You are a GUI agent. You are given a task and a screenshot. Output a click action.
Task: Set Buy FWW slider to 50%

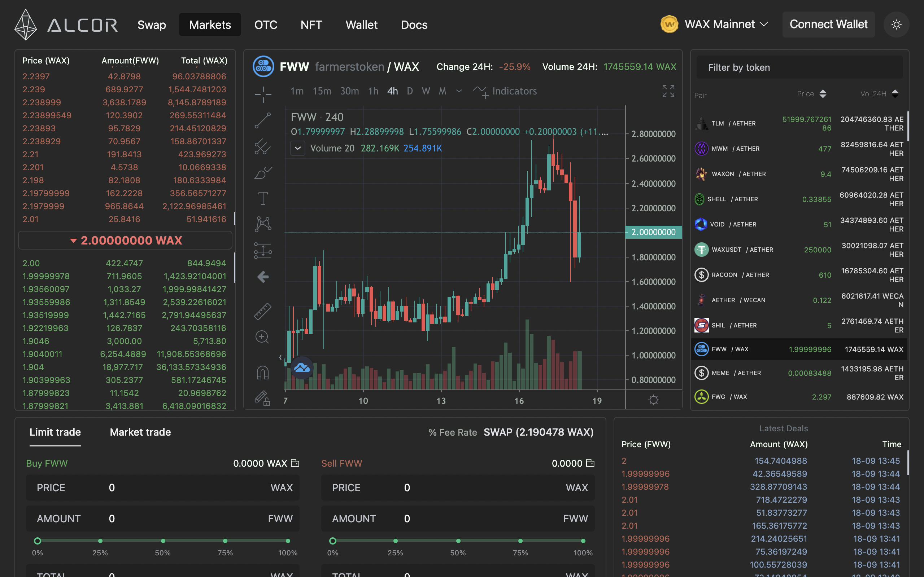(163, 541)
